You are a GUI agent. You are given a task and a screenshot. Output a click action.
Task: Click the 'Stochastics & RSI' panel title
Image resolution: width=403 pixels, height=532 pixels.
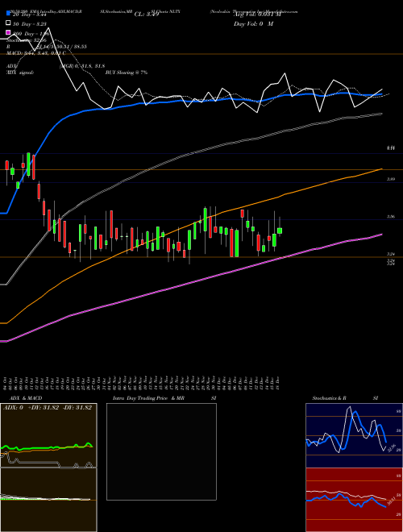tap(345, 398)
